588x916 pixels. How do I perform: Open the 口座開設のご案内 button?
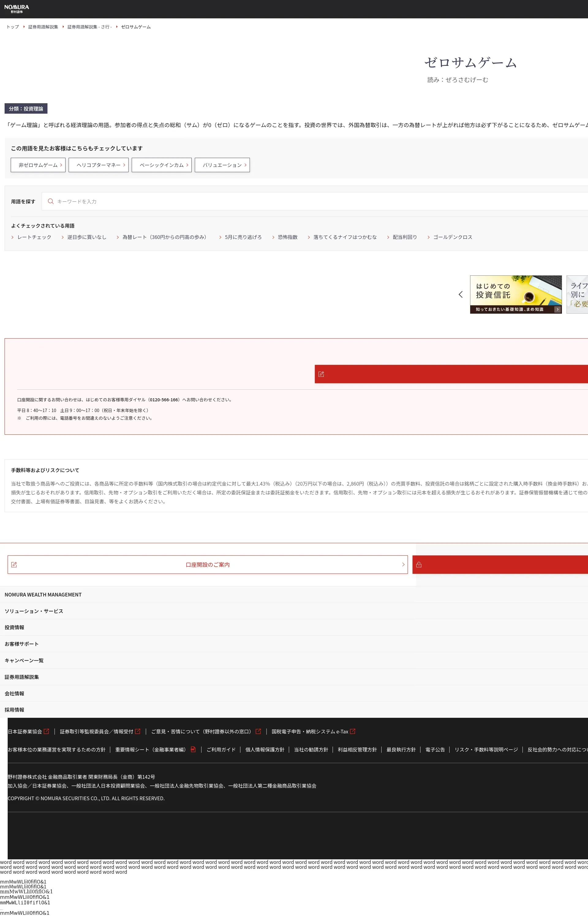[207, 564]
